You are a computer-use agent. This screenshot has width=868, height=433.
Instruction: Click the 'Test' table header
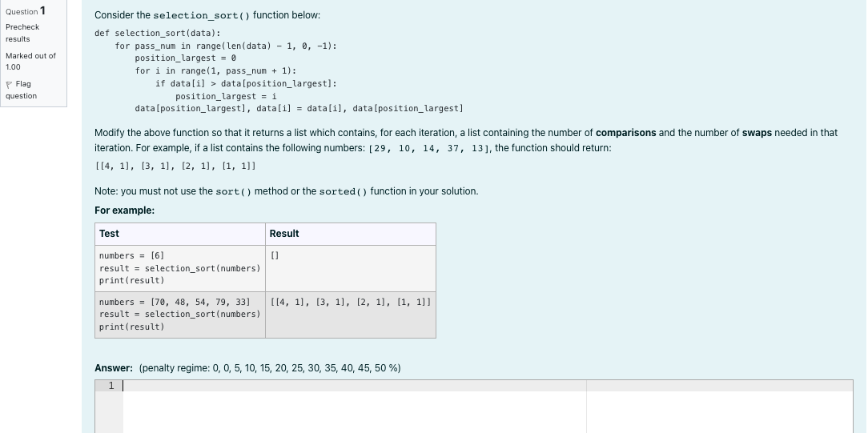point(180,234)
